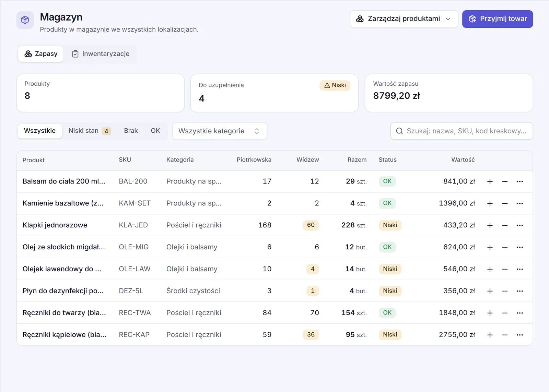Click the plus icon for Balsam do ciała
Image resolution: width=549 pixels, height=392 pixels.
490,181
